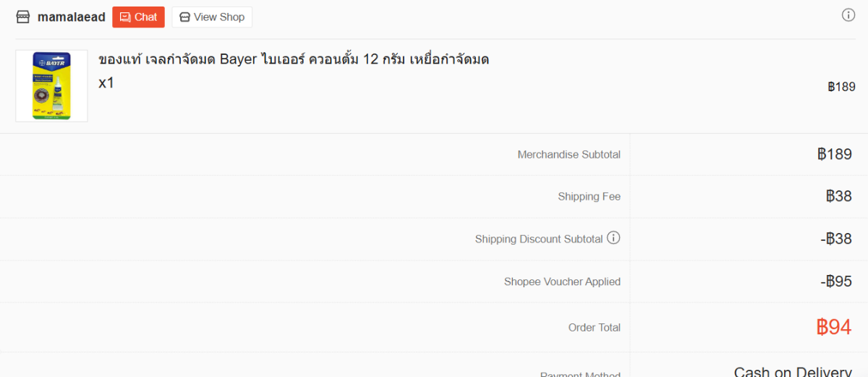Click the Merchandise Subtotal ฿189 amount
Screen dimensions: 868x377
(x=834, y=154)
